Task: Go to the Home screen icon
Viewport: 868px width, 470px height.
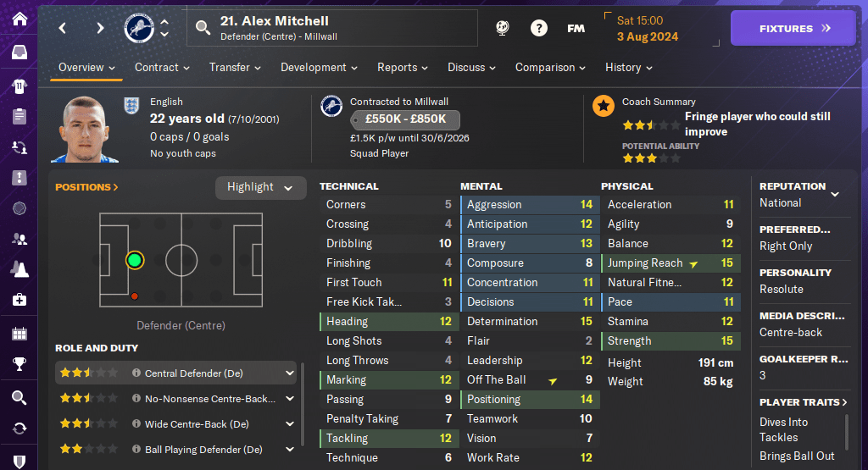Action: pyautogui.click(x=19, y=19)
